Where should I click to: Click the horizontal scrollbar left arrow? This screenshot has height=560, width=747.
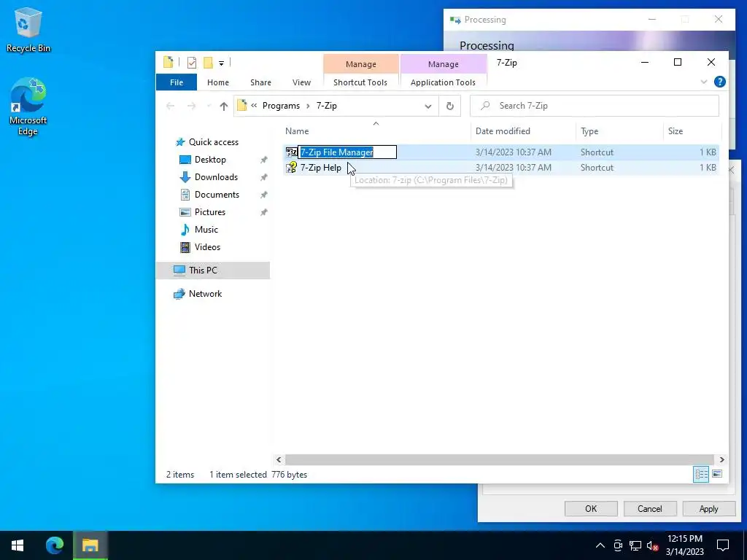279,459
